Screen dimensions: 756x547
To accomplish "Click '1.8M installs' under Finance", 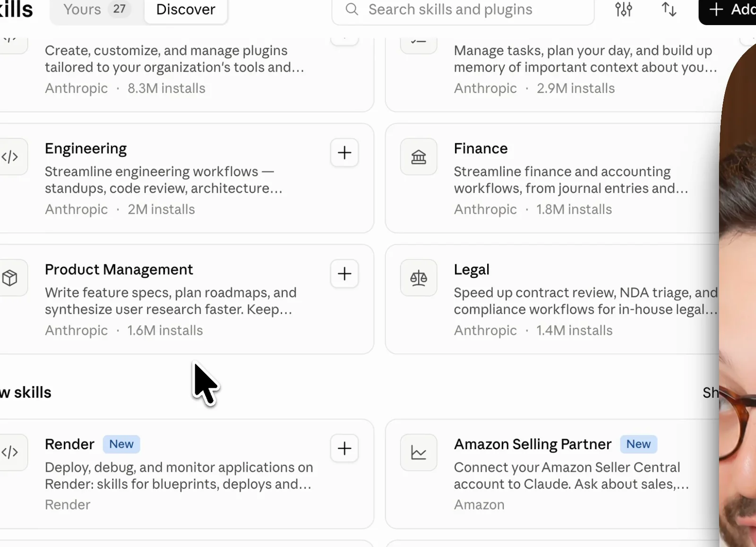I will coord(574,209).
